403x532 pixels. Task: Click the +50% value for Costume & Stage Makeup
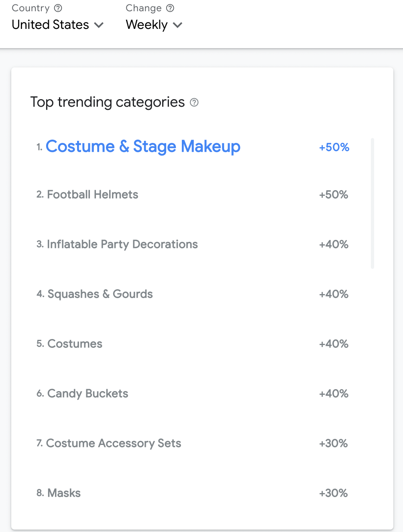[x=334, y=147]
